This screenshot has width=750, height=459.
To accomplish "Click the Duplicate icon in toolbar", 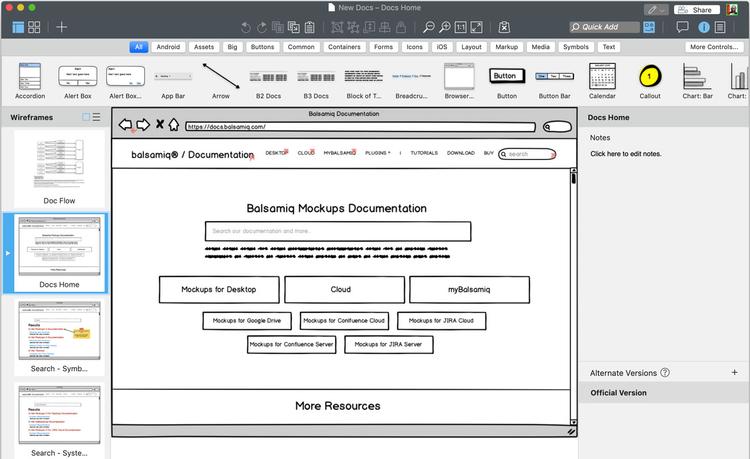I will tap(278, 27).
